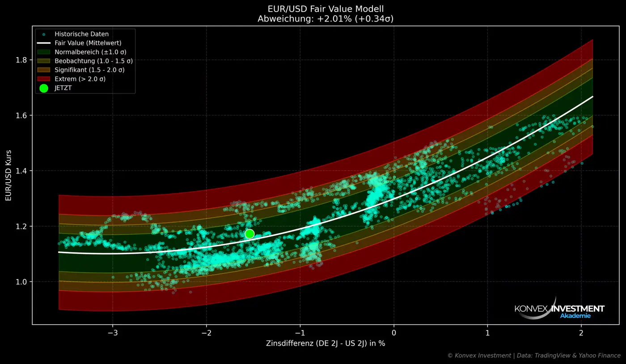Viewport: 626px width, 364px height.
Task: Click the x-axis tick label 2
Action: point(581,333)
